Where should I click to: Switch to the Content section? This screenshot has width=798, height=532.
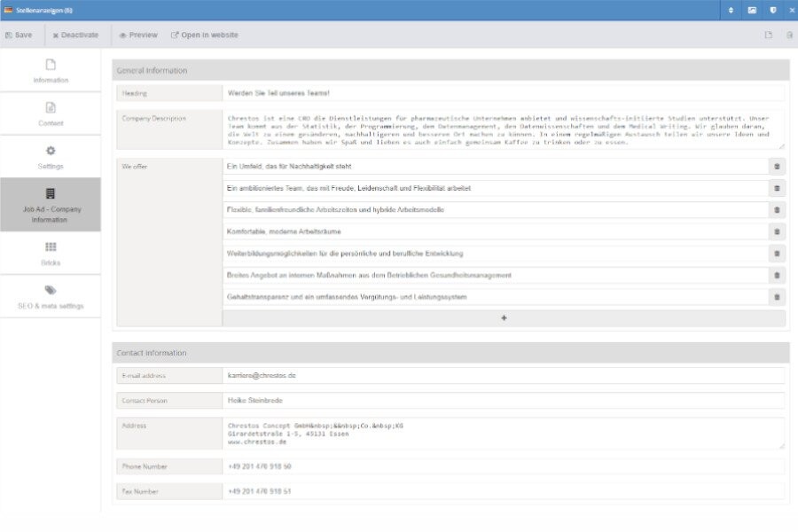click(51, 114)
